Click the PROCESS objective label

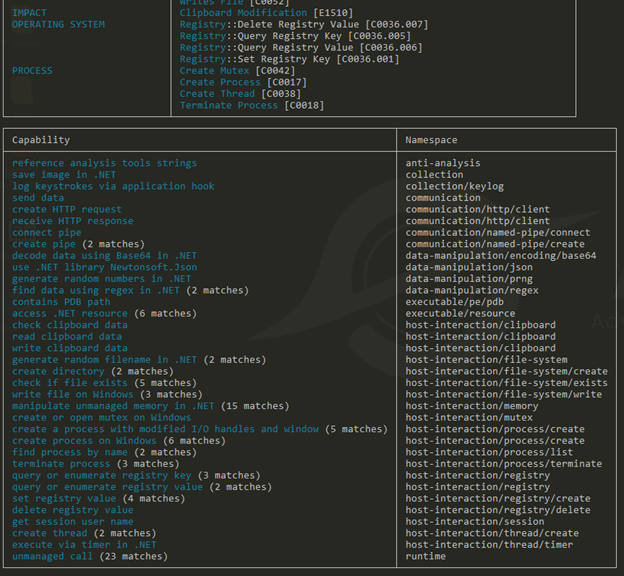click(x=33, y=71)
